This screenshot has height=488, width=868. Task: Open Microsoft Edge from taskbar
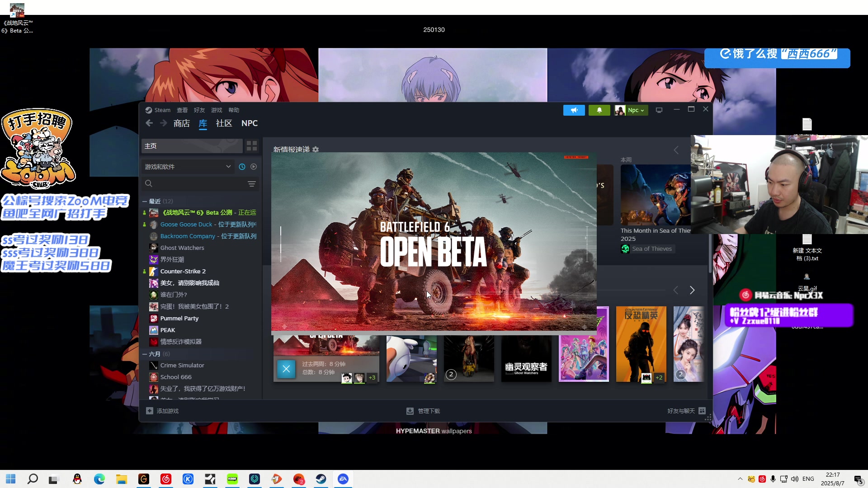click(99, 479)
